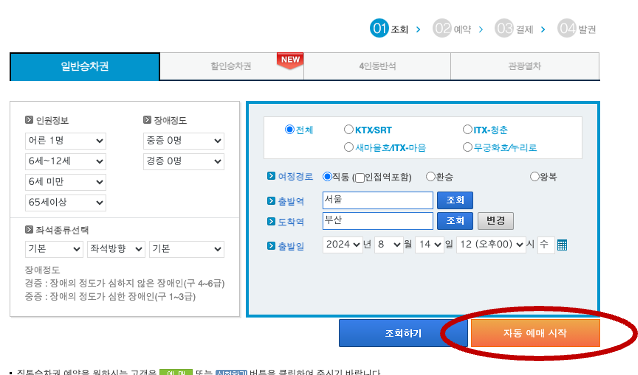Screen dimensions: 638x375
Task: Choose 환승 route radio button
Action: pyautogui.click(x=430, y=177)
